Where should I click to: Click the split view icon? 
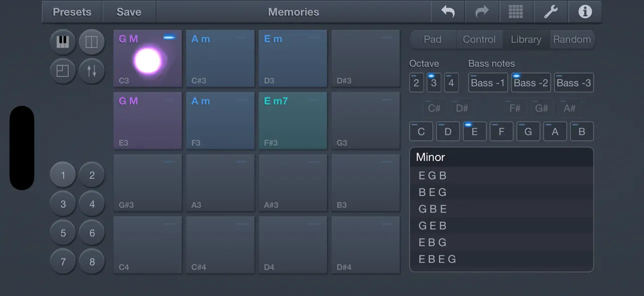[92, 41]
